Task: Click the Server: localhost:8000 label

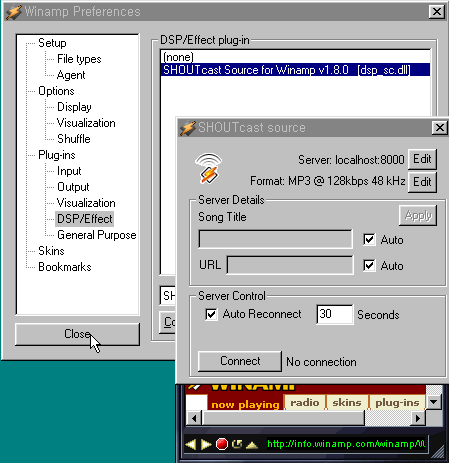Action: point(351,160)
